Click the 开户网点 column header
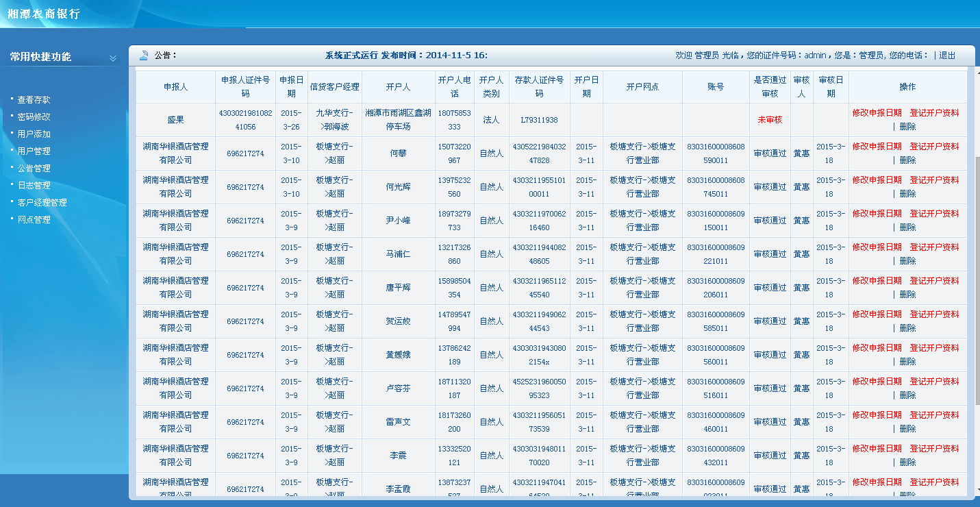980x507 pixels. coord(642,87)
